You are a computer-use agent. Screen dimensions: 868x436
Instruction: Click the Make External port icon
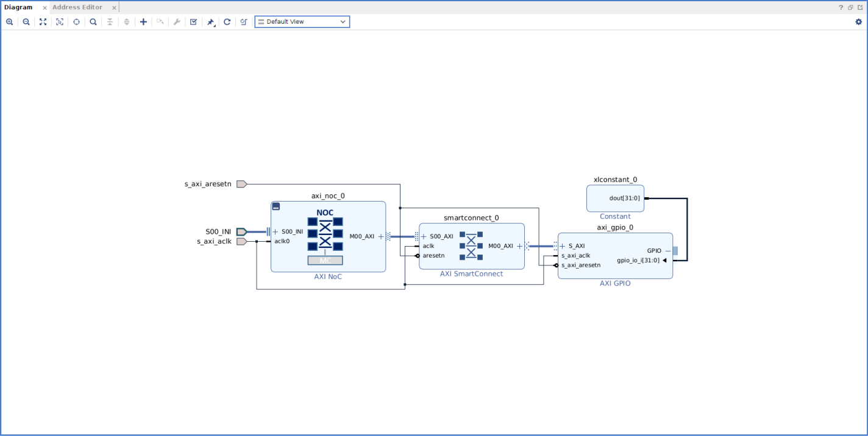coord(160,22)
